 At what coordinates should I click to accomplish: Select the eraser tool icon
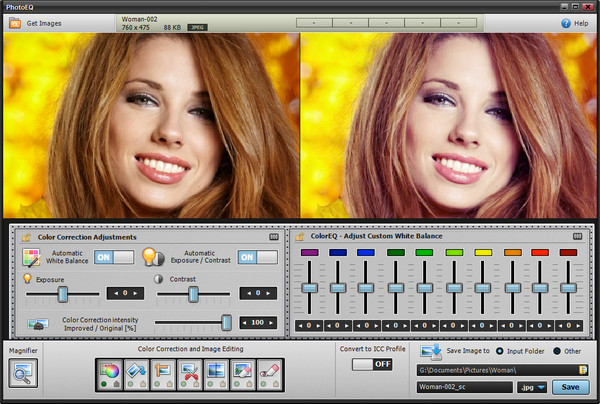270,373
